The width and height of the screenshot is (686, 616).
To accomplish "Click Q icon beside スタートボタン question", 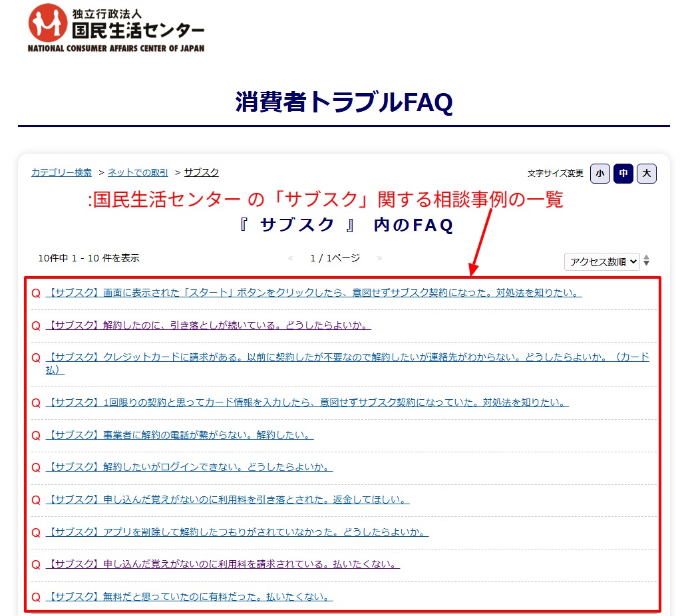I will pyautogui.click(x=36, y=293).
